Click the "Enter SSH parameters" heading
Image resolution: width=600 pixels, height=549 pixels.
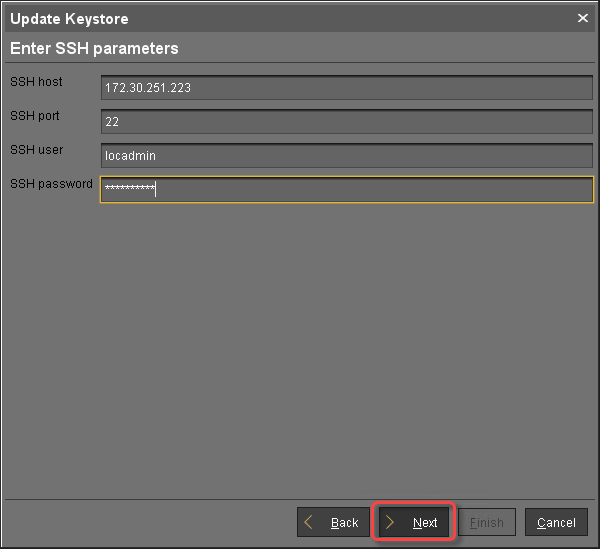pyautogui.click(x=94, y=48)
